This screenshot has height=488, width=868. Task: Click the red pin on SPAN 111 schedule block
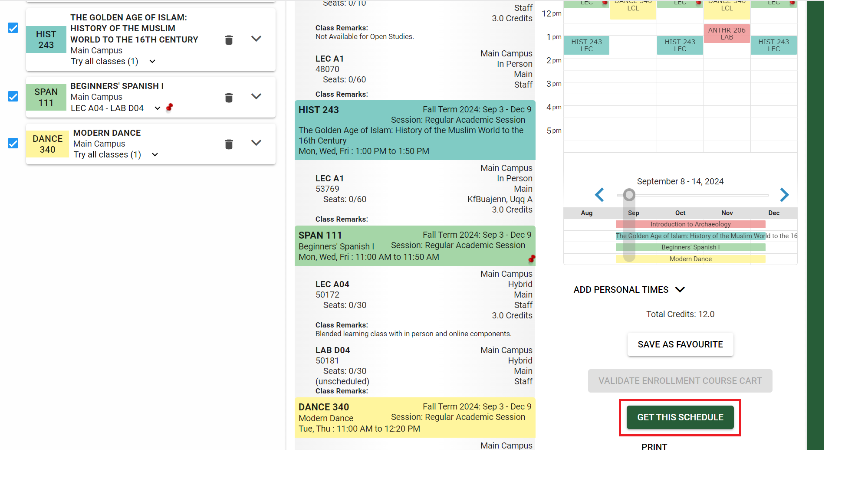point(531,259)
